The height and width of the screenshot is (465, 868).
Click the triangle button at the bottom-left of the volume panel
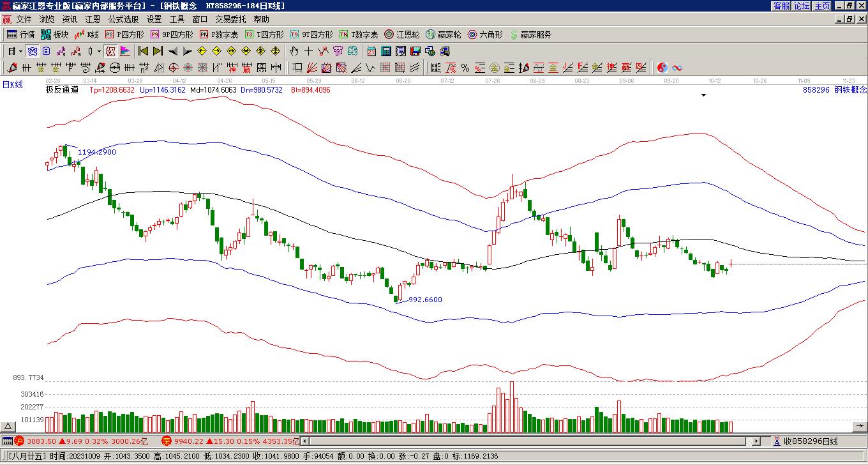point(8,426)
